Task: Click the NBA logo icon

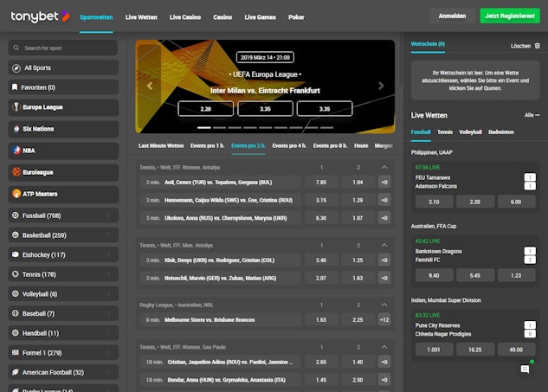Action: point(16,151)
